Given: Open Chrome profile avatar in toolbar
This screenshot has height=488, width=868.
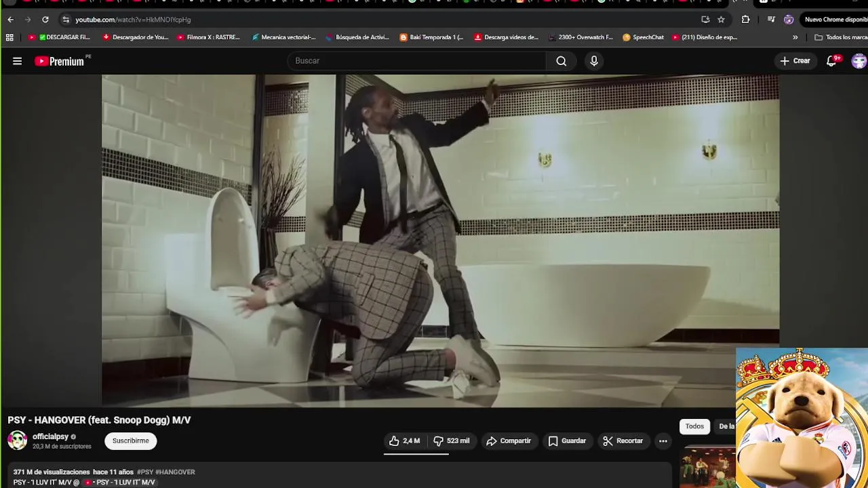Looking at the screenshot, I should 789,20.
